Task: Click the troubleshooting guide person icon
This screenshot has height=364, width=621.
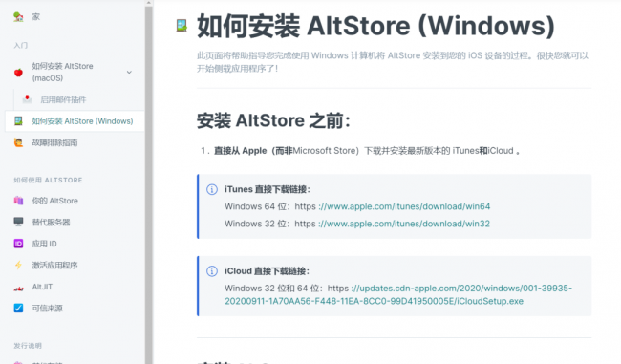Action: pos(18,142)
